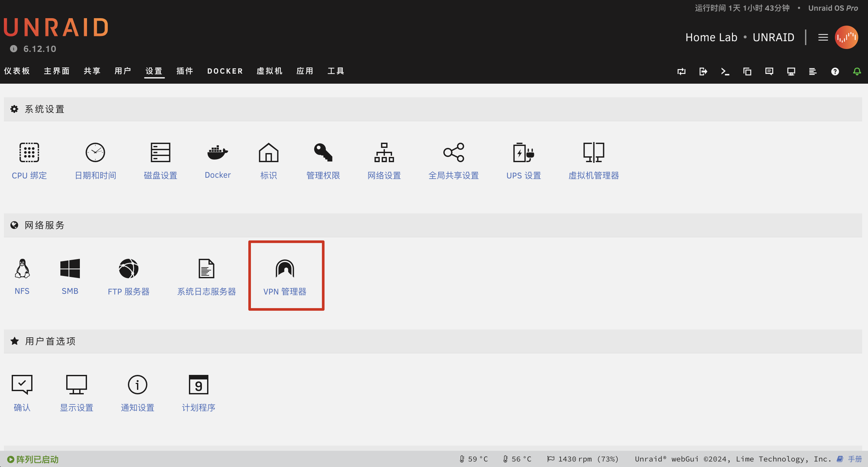Open the Docker whale settings icon
The width and height of the screenshot is (868, 467).
[x=217, y=152]
